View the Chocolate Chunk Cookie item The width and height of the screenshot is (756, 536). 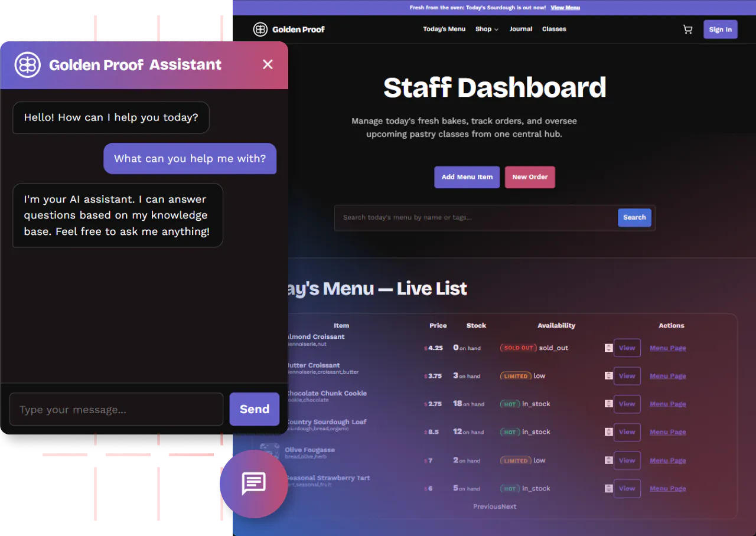627,404
